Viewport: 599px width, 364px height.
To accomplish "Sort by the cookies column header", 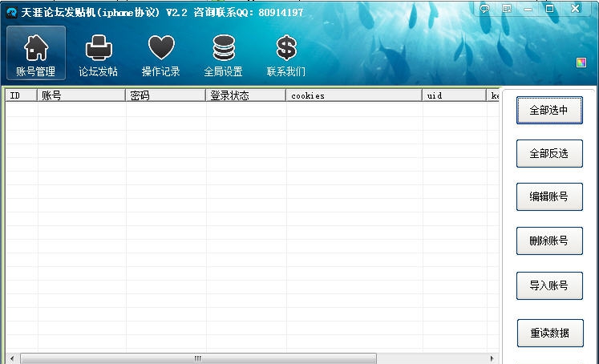I will point(354,95).
